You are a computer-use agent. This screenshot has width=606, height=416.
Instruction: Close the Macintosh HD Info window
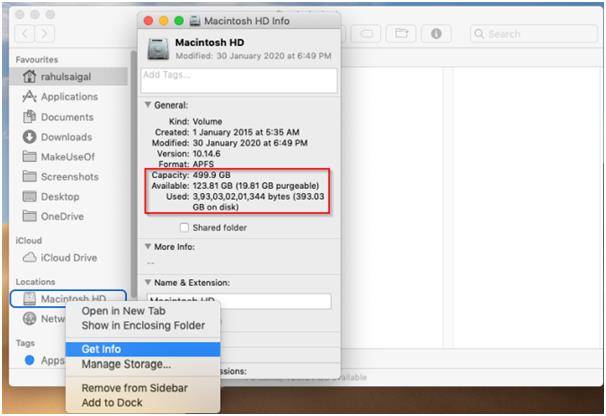click(148, 20)
